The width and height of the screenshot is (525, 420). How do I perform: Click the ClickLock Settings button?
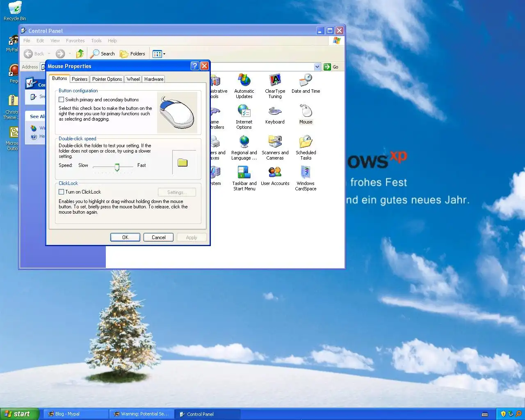pos(177,192)
